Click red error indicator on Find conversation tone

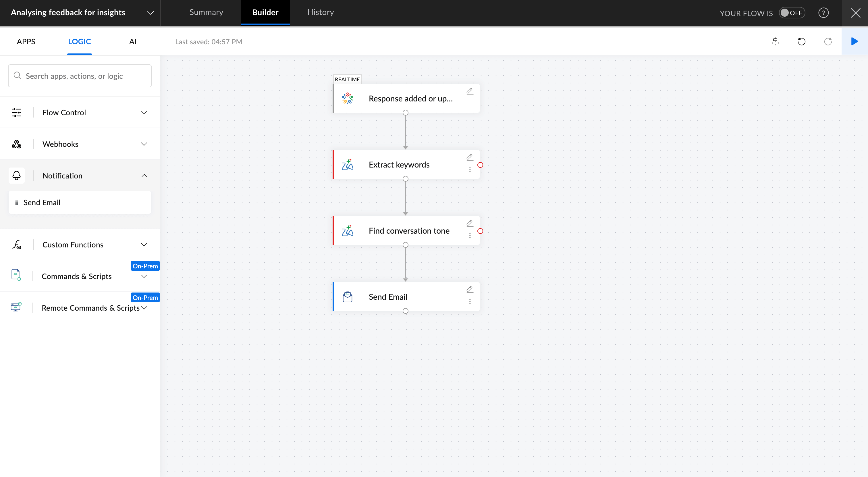pos(480,231)
